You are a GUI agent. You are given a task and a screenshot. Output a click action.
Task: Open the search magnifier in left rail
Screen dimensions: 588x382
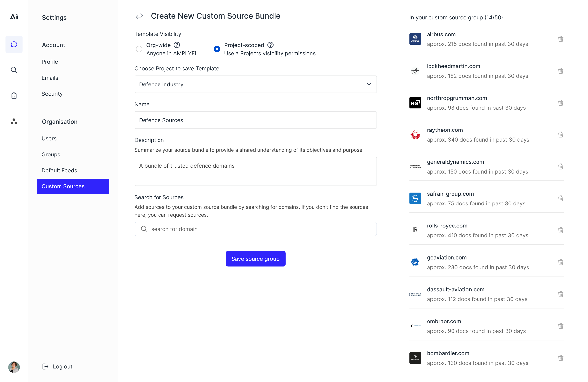coord(14,70)
